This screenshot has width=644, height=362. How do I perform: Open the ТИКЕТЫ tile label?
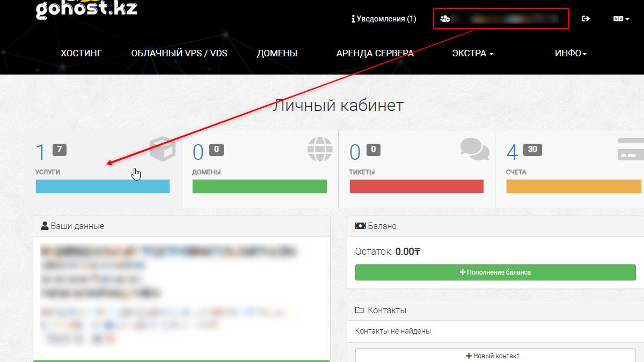coord(362,172)
